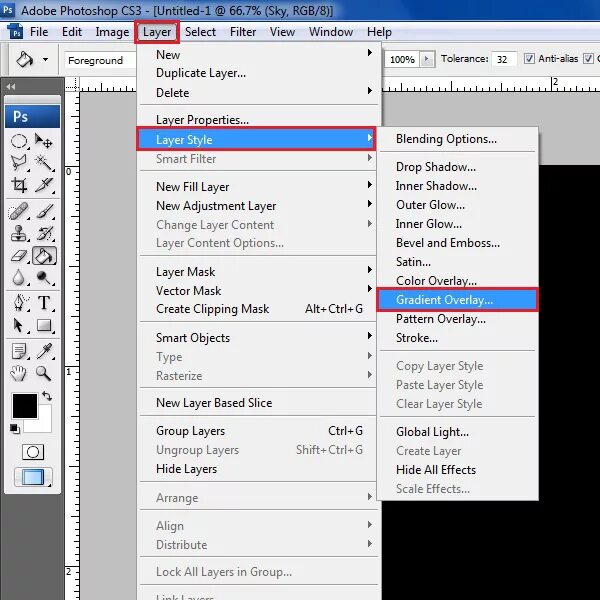Open the File menu

click(x=39, y=32)
